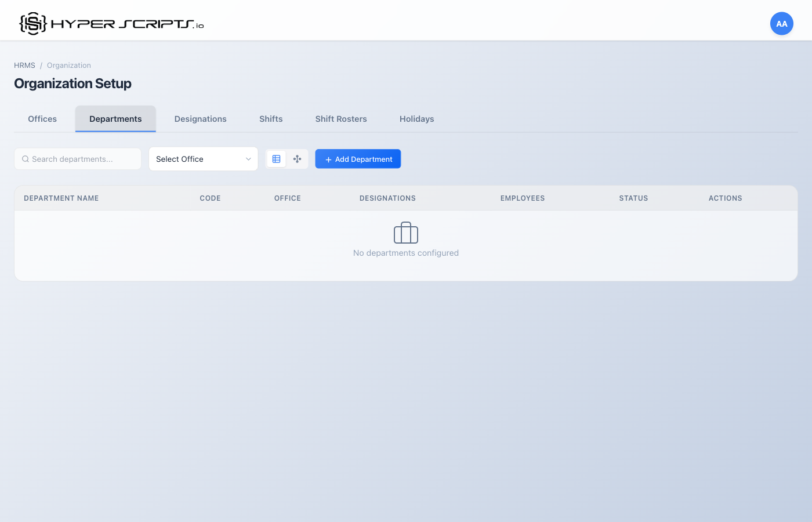The height and width of the screenshot is (522, 812).
Task: Open office selection combo box
Action: [x=203, y=158]
